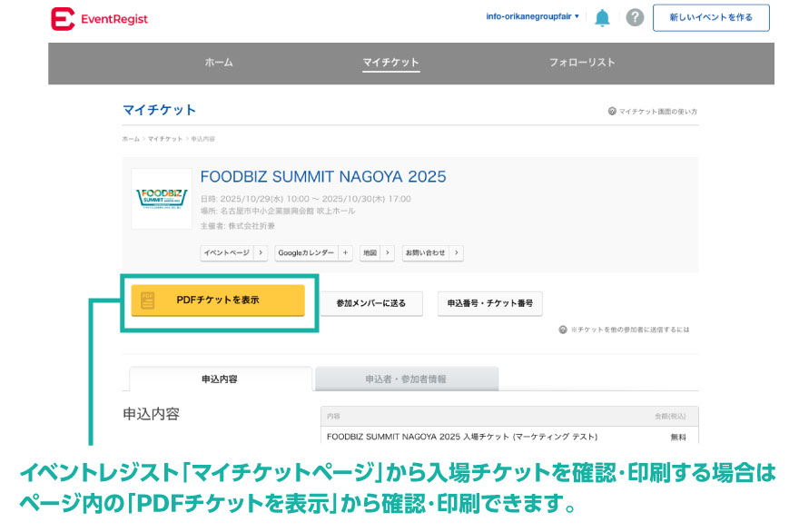Click the PDF document icon on yellow button

tap(148, 300)
